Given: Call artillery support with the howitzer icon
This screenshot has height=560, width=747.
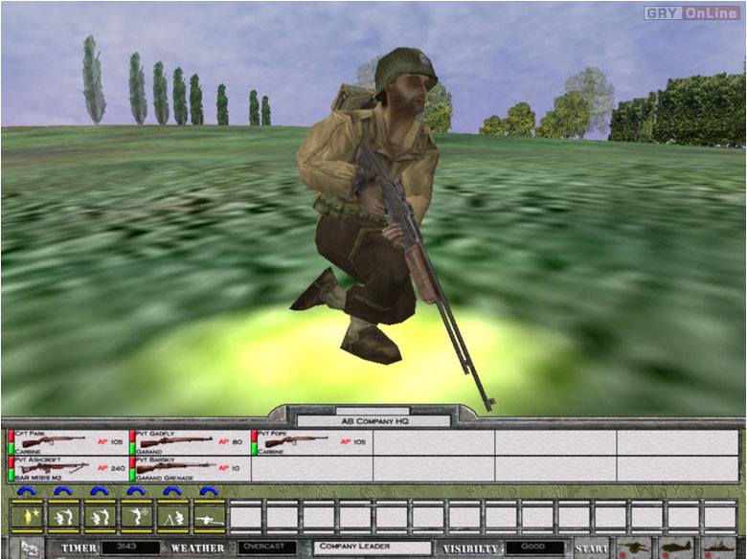Looking at the screenshot, I should [633, 549].
